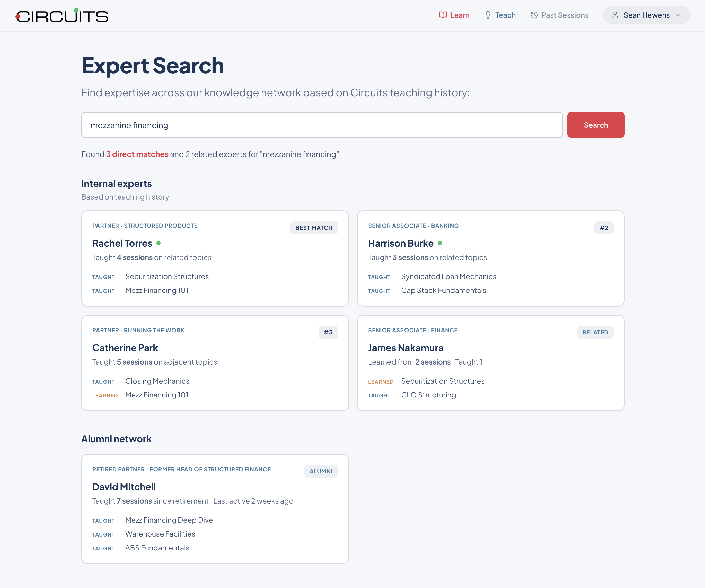705x588 pixels.
Task: Click the Past Sessions history clock icon
Action: coord(534,15)
